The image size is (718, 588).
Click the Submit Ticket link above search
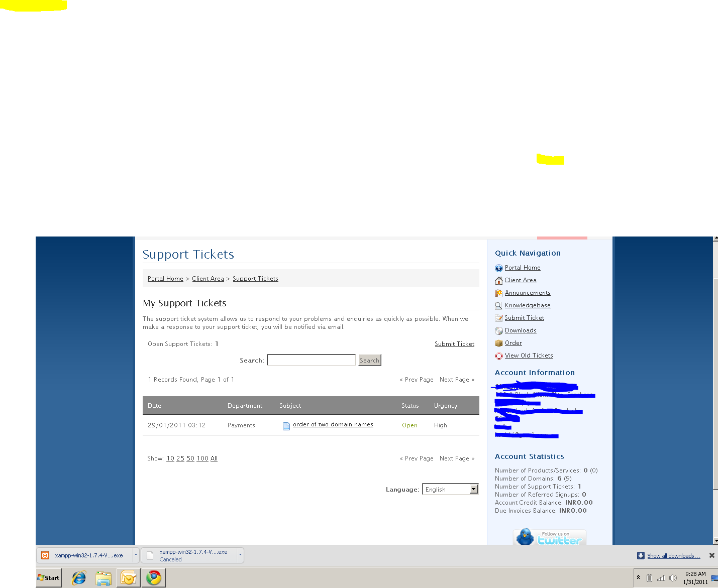[x=454, y=344]
